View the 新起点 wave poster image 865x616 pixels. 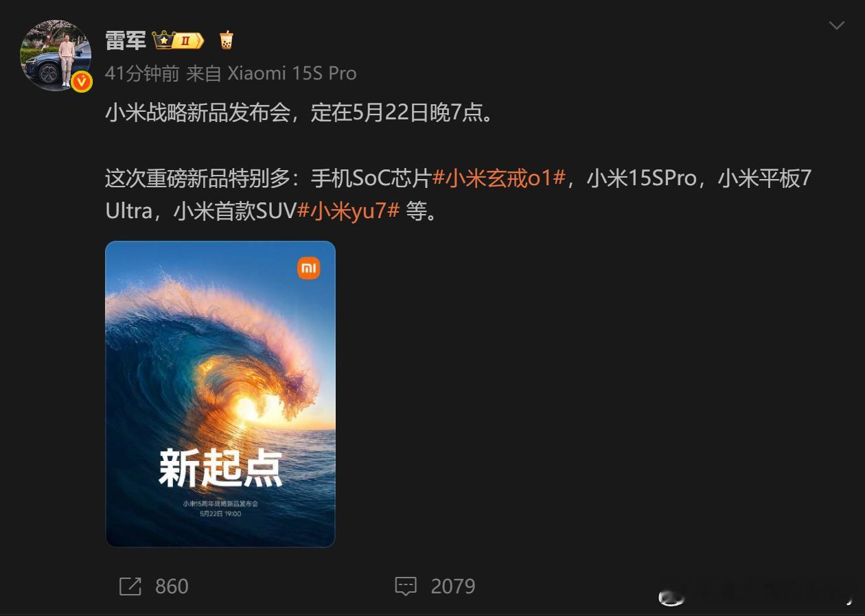pyautogui.click(x=220, y=394)
